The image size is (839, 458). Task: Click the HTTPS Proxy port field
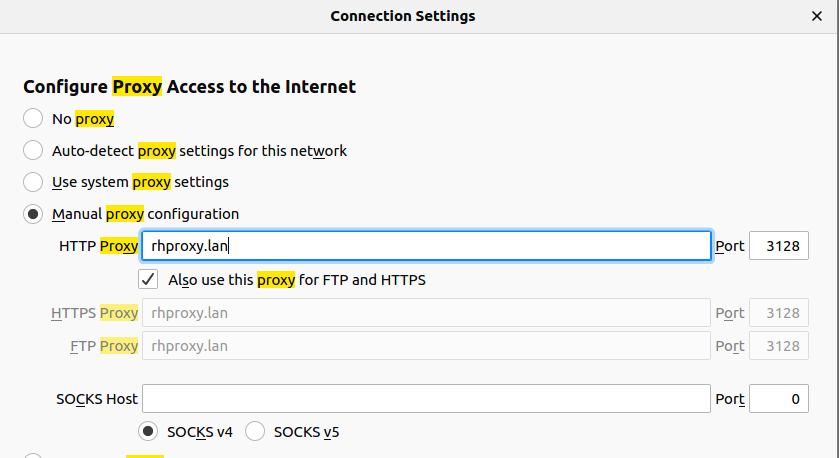tap(779, 313)
